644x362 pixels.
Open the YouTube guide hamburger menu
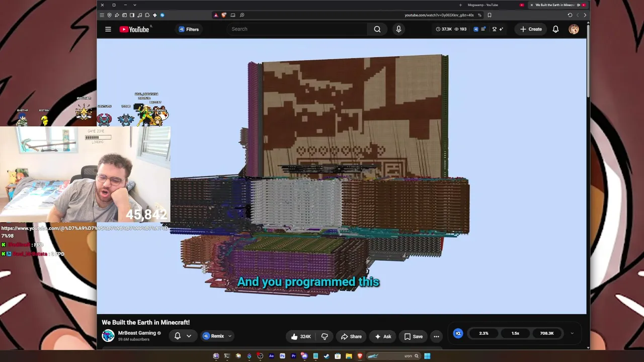(x=108, y=29)
